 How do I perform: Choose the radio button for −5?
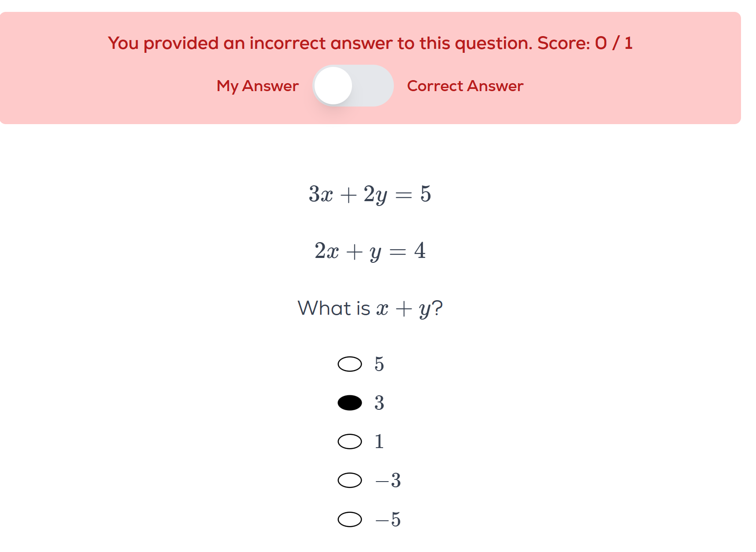350,519
